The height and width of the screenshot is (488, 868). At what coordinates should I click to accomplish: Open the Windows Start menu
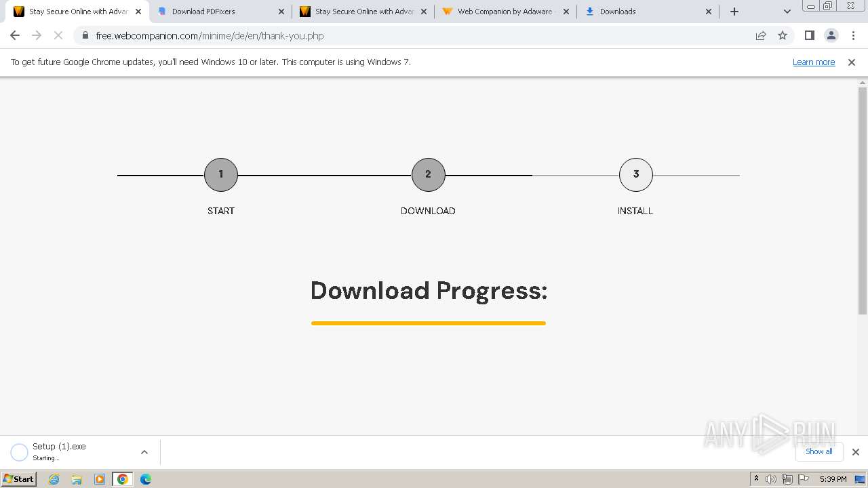[x=19, y=479]
